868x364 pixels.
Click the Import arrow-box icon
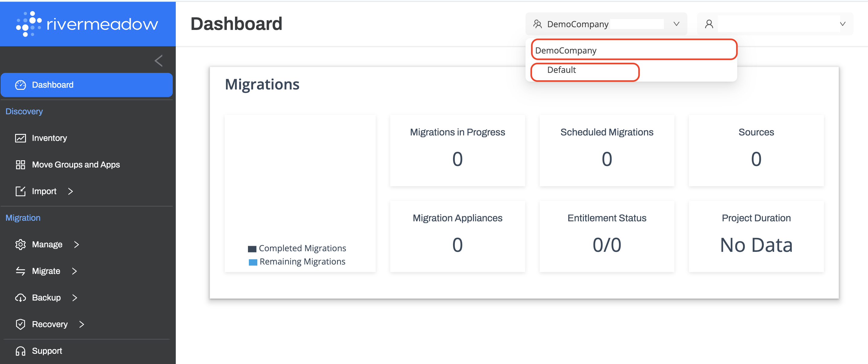(x=21, y=191)
